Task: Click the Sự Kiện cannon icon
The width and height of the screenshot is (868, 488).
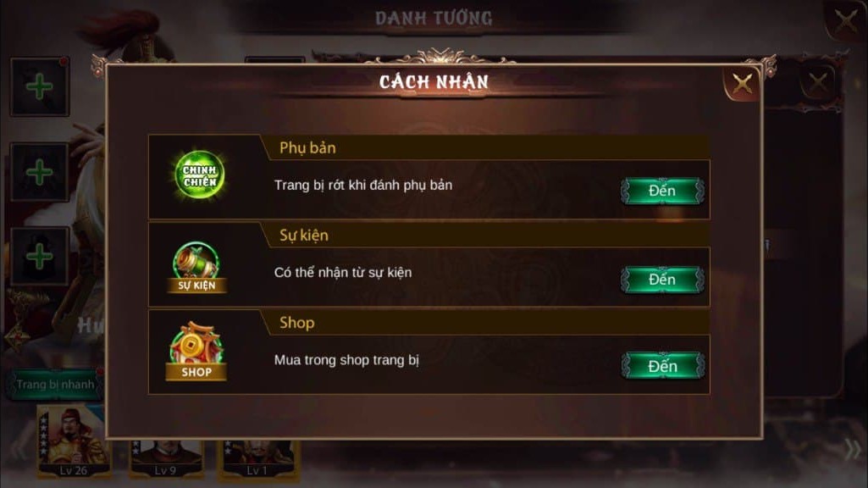Action: click(x=196, y=267)
